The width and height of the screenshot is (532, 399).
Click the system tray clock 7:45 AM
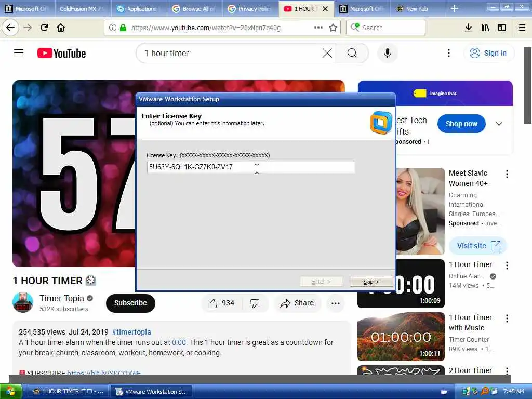(x=513, y=391)
